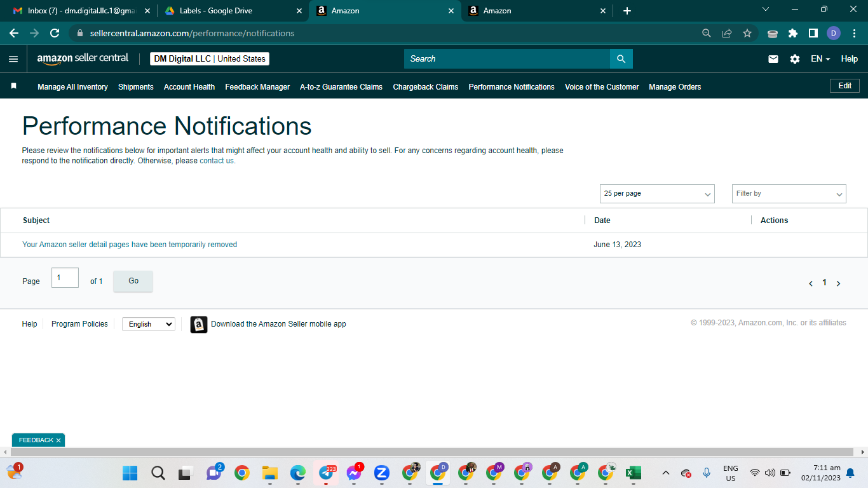View site information lock icon
The width and height of the screenshot is (868, 488).
pyautogui.click(x=80, y=33)
